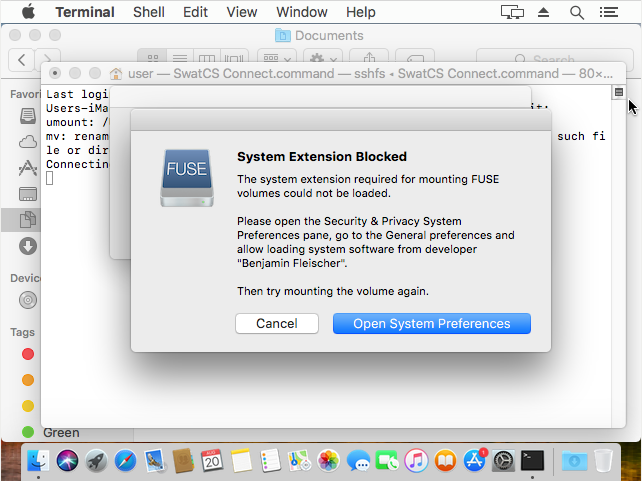Expand the Finder action gear dropdown

(327, 60)
